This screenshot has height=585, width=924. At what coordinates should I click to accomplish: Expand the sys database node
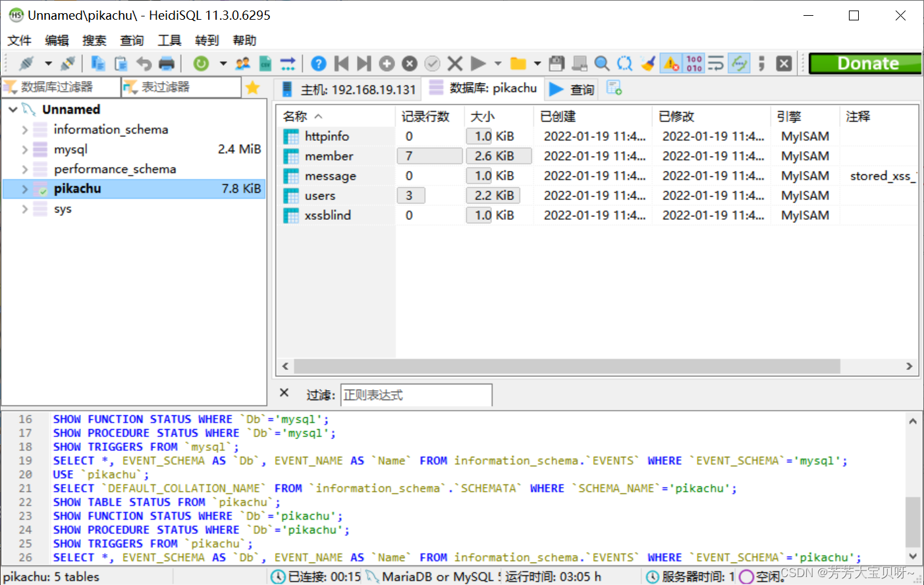[x=25, y=209]
